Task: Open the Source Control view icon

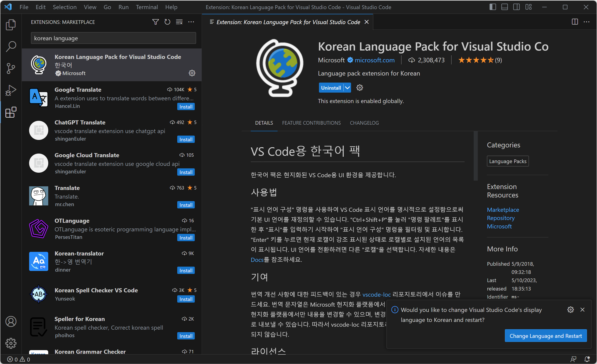Action: [11, 68]
